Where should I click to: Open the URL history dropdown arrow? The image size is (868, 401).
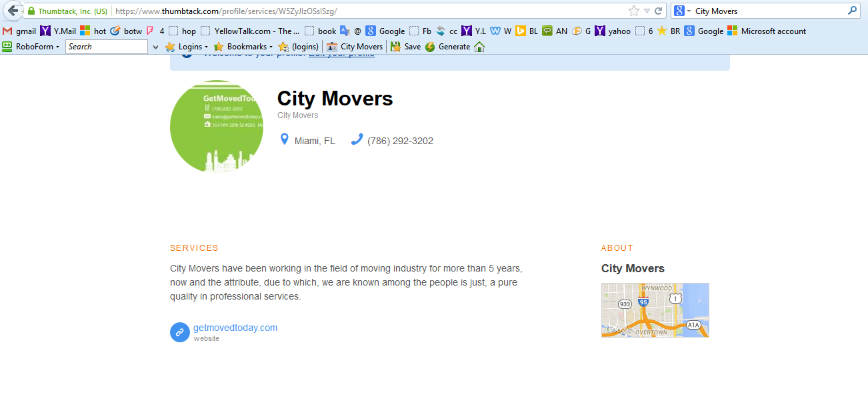pos(647,11)
